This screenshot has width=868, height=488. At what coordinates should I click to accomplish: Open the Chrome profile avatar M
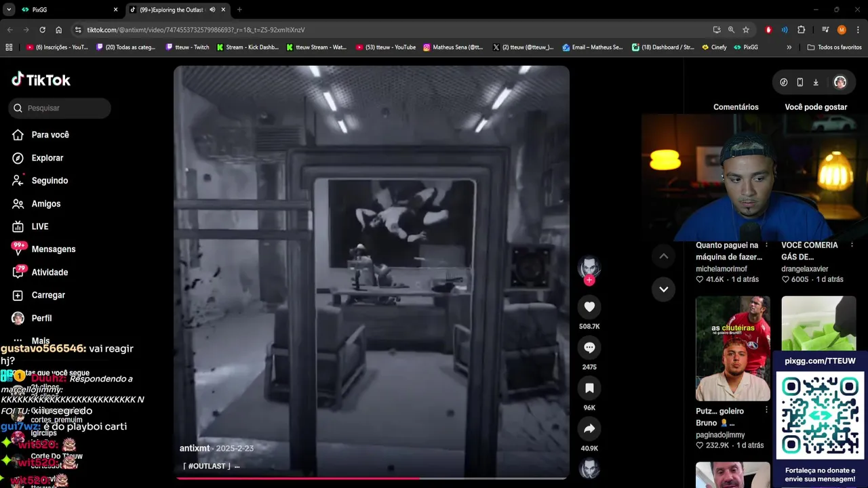coord(842,30)
